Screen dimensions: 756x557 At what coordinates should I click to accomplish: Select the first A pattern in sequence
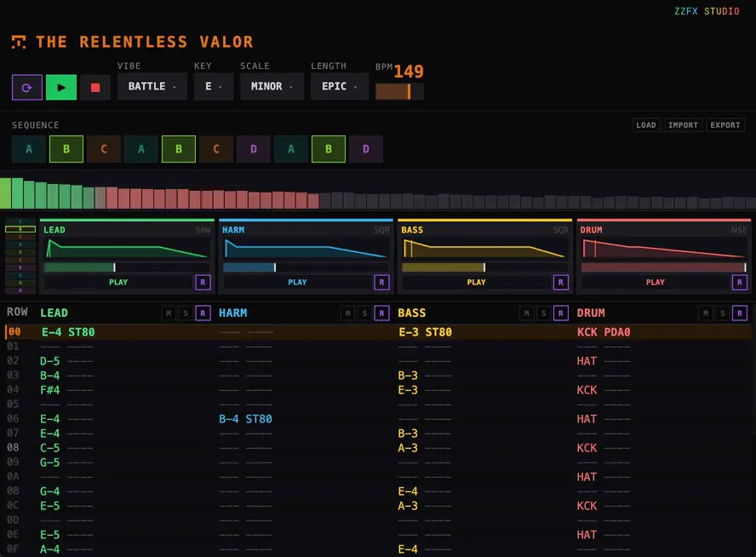(29, 149)
